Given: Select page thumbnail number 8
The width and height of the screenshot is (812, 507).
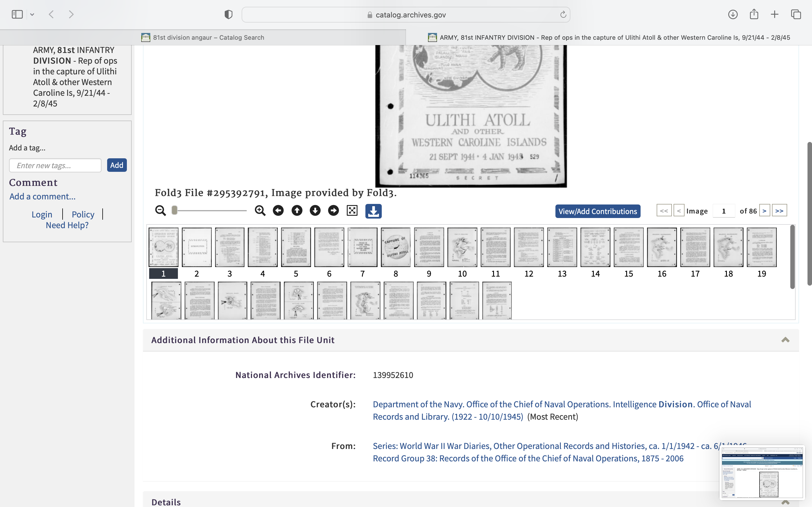Looking at the screenshot, I should (396, 248).
